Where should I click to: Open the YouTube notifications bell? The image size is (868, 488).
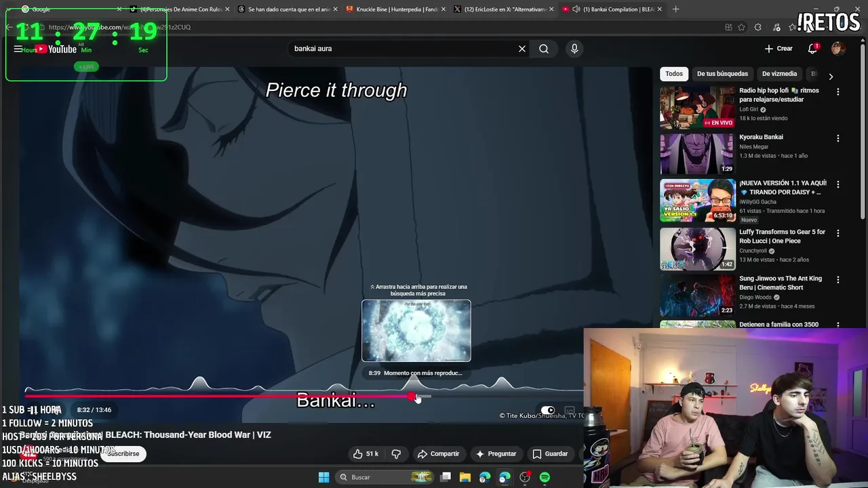pyautogui.click(x=812, y=49)
